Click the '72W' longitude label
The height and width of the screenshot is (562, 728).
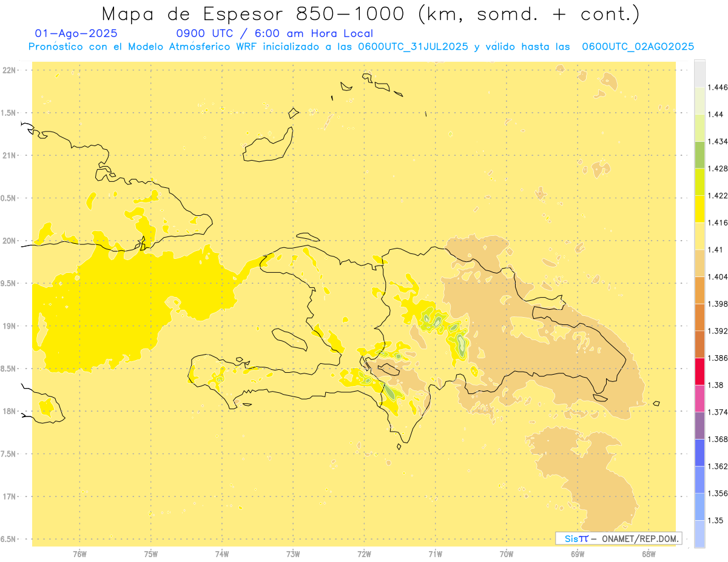click(364, 554)
